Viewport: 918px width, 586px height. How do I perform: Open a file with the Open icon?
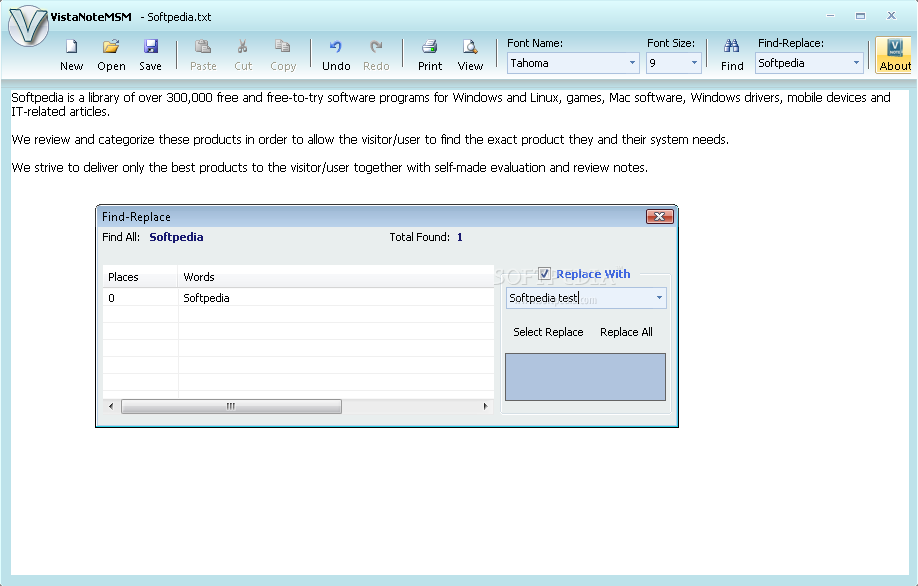[x=111, y=47]
